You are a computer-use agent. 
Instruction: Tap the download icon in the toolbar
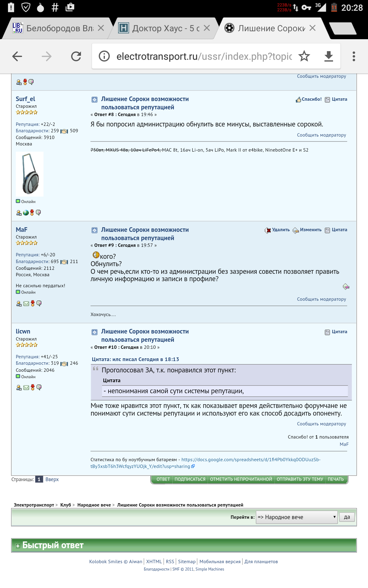click(328, 56)
